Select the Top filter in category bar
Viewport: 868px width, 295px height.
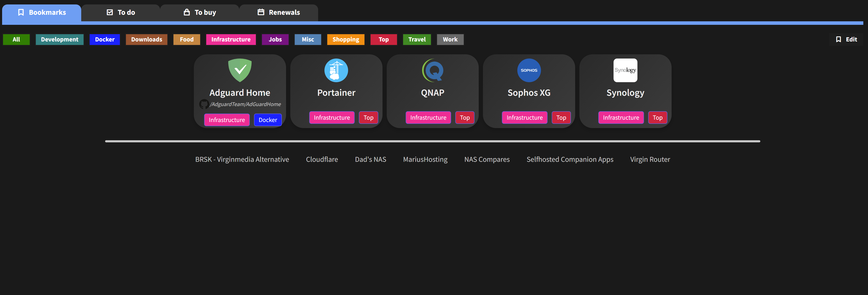tap(384, 39)
